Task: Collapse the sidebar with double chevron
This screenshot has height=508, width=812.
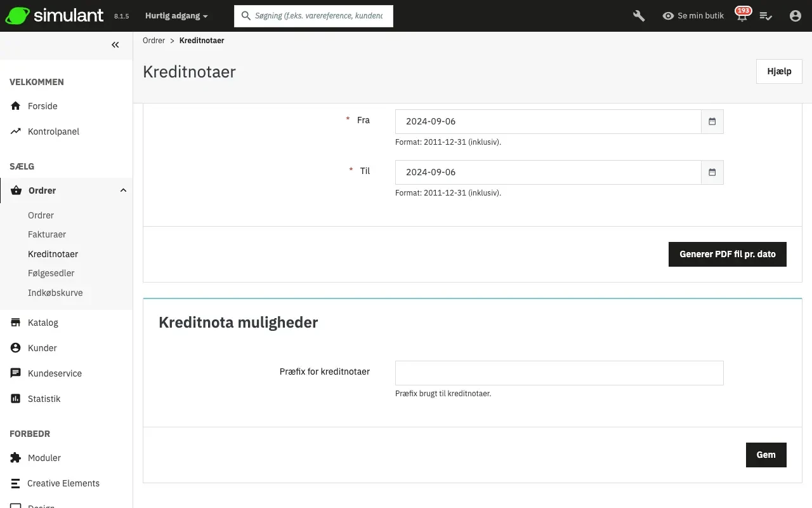Action: pos(115,44)
